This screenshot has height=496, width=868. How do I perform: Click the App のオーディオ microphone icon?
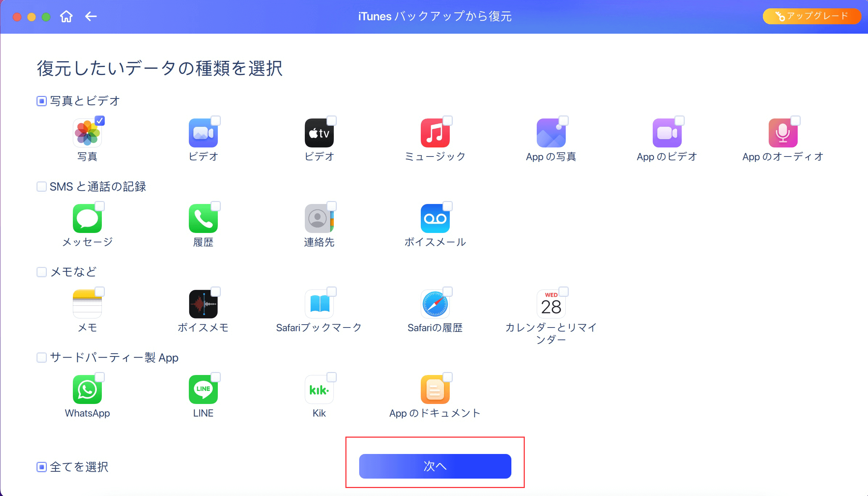pyautogui.click(x=783, y=133)
